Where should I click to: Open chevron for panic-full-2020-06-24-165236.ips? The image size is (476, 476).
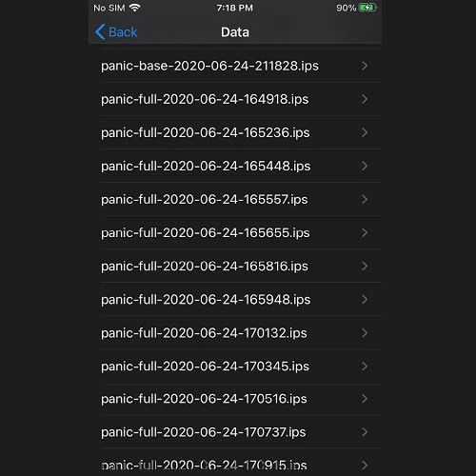(x=365, y=132)
